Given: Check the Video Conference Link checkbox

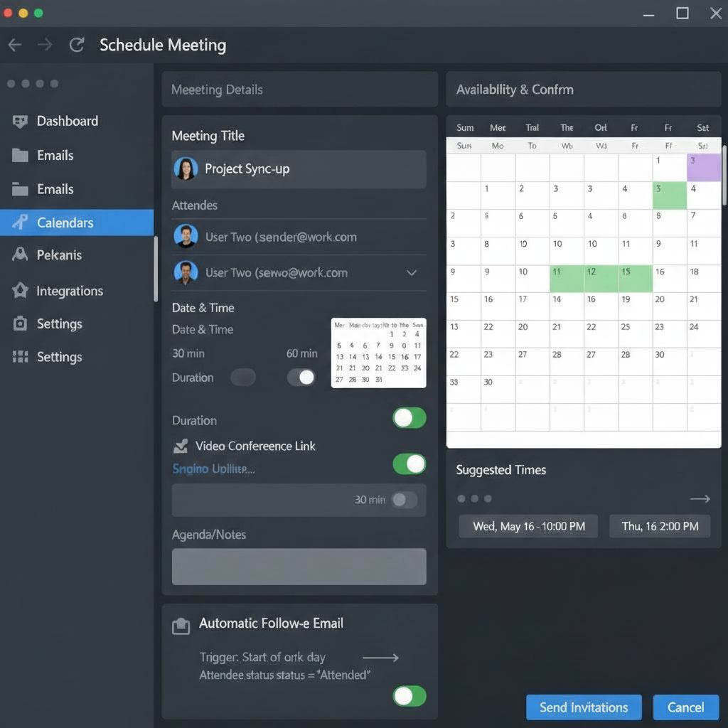Looking at the screenshot, I should [x=181, y=446].
